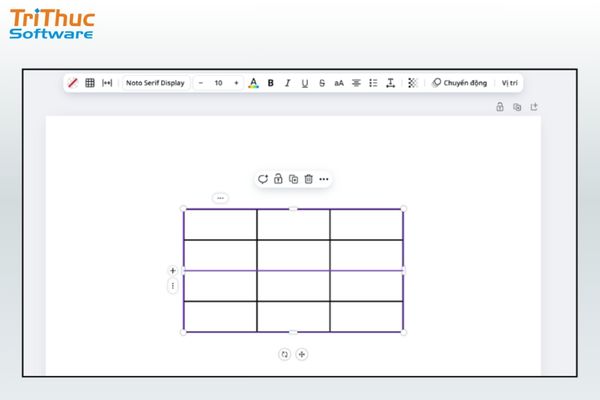This screenshot has height=400, width=600.
Task: Open column options above the table
Action: point(220,198)
